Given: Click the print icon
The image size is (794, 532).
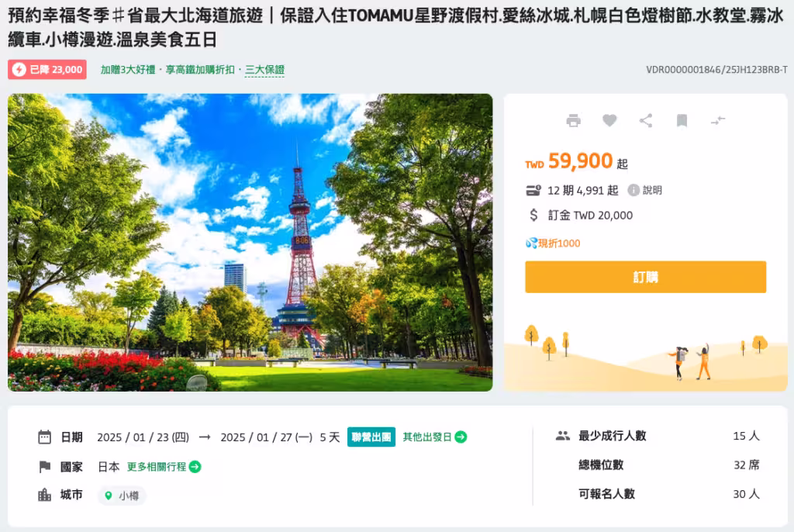Looking at the screenshot, I should (573, 120).
